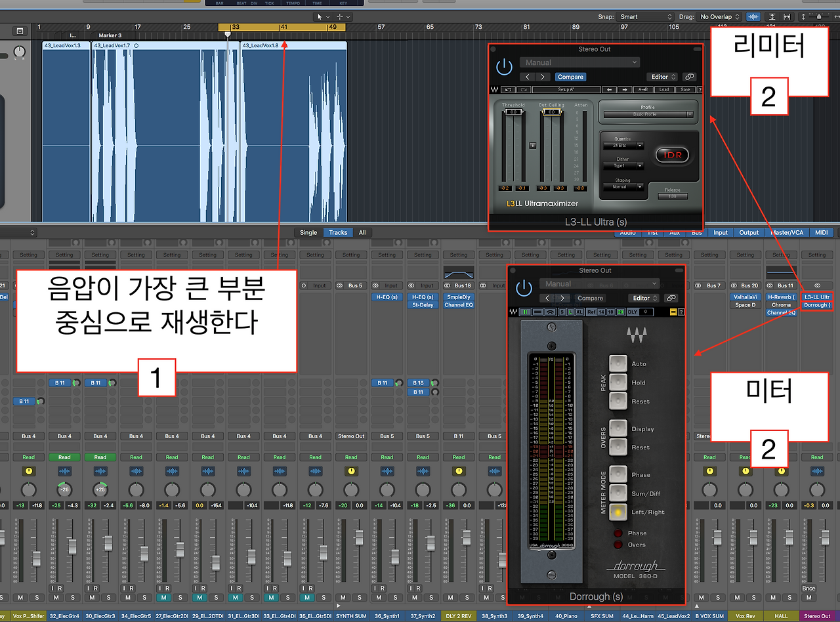Click the Waves logo in the L3-LL Ultra toolbar
The height and width of the screenshot is (622, 840).
[x=495, y=90]
